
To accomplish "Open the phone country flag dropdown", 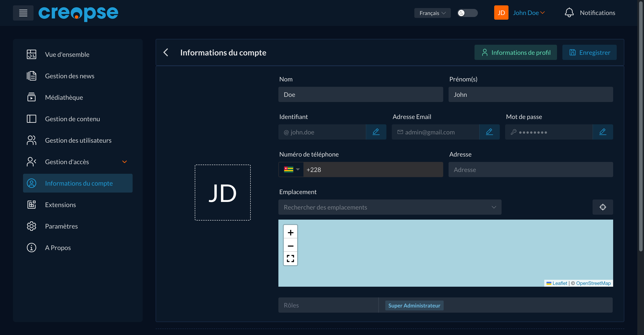I will click(x=291, y=170).
